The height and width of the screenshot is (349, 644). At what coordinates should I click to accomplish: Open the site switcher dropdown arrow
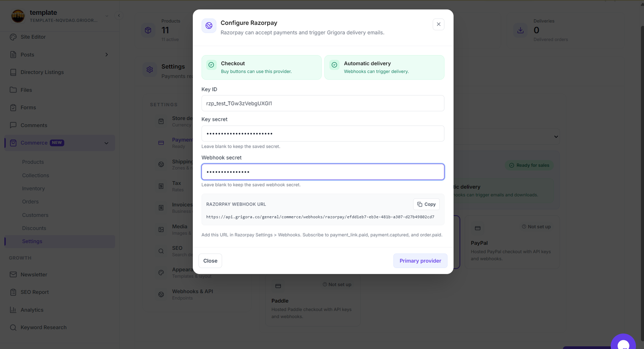[107, 16]
